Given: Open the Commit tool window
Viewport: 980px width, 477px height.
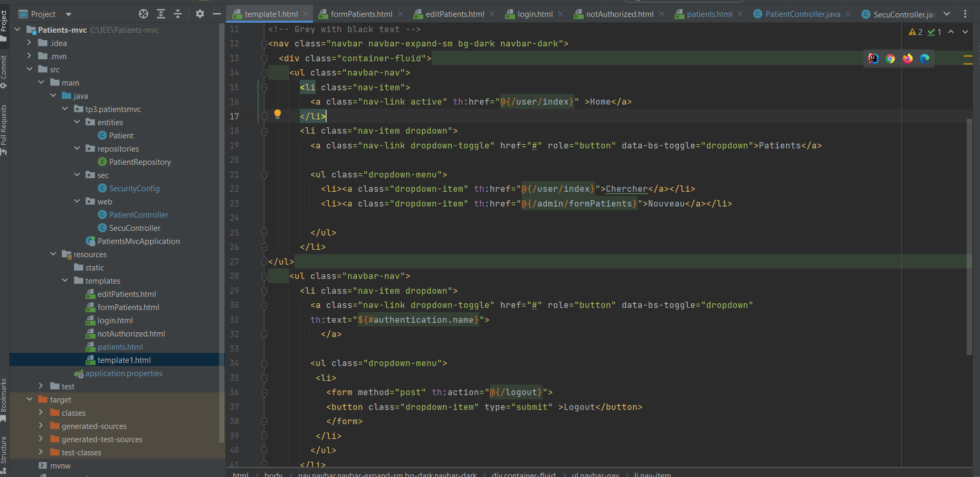Looking at the screenshot, I should coord(4,72).
